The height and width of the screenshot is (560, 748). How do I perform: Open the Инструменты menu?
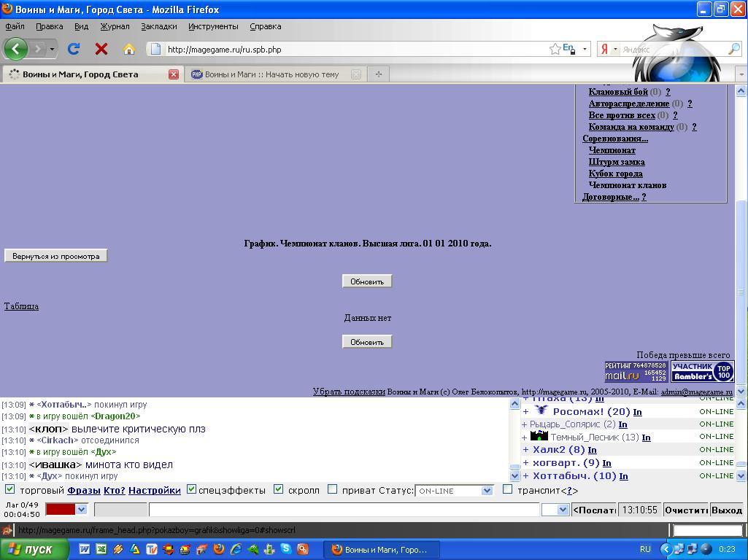213,27
